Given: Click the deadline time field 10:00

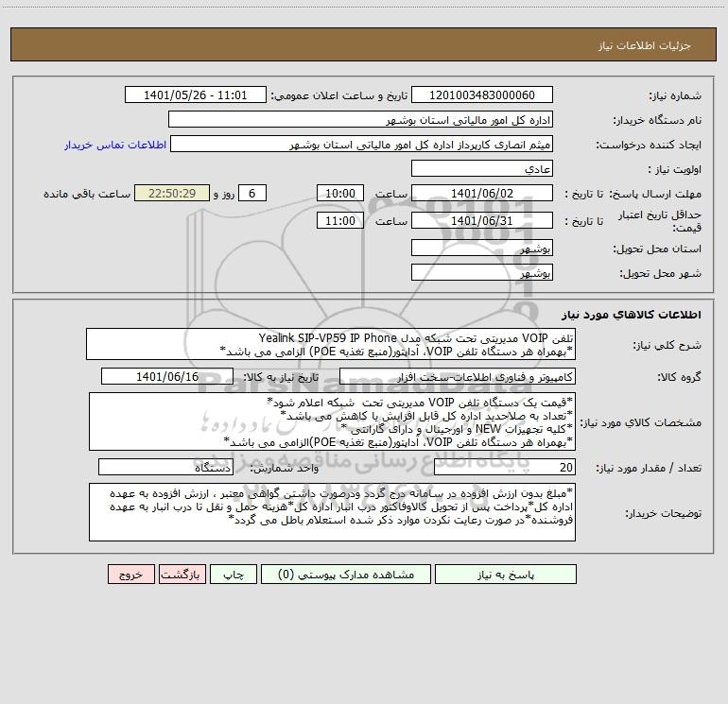Looking at the screenshot, I should [339, 193].
